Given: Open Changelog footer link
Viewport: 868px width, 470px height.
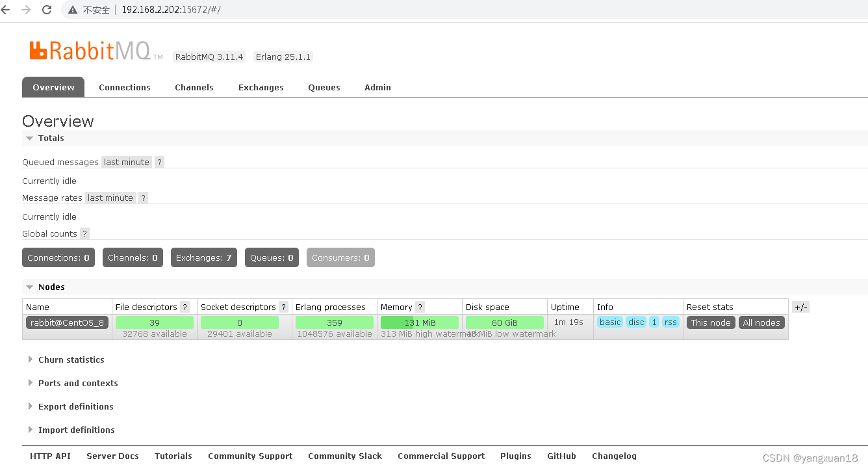Looking at the screenshot, I should [614, 456].
